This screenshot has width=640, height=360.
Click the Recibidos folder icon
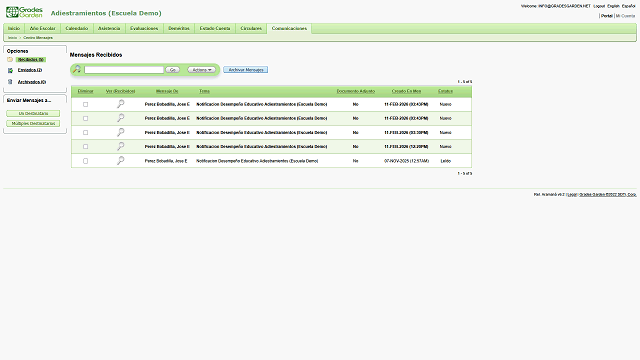pos(10,60)
